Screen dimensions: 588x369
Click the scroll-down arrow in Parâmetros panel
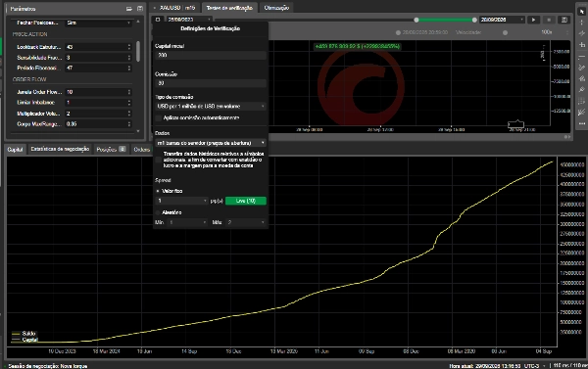(x=138, y=131)
